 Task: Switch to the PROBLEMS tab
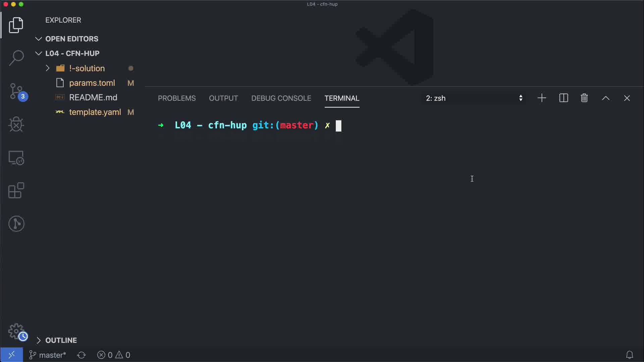(x=177, y=98)
